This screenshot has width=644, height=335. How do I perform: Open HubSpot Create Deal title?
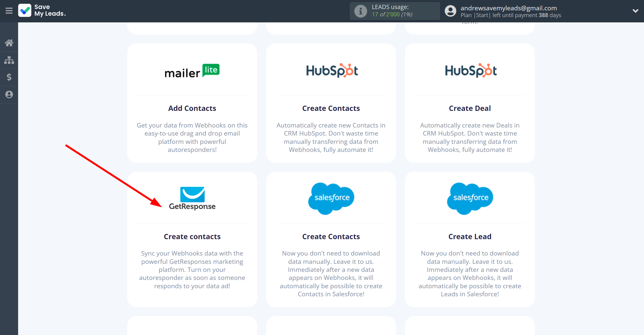(470, 108)
